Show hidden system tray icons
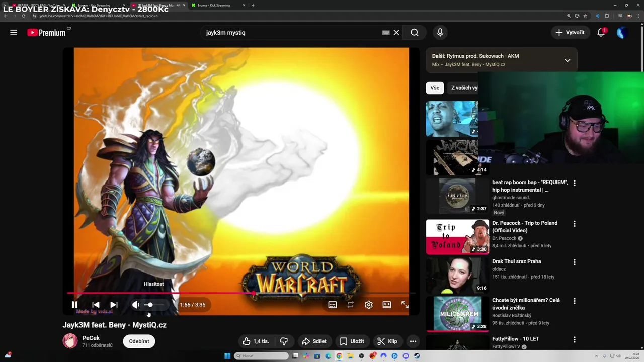The image size is (644, 362). [x=597, y=356]
